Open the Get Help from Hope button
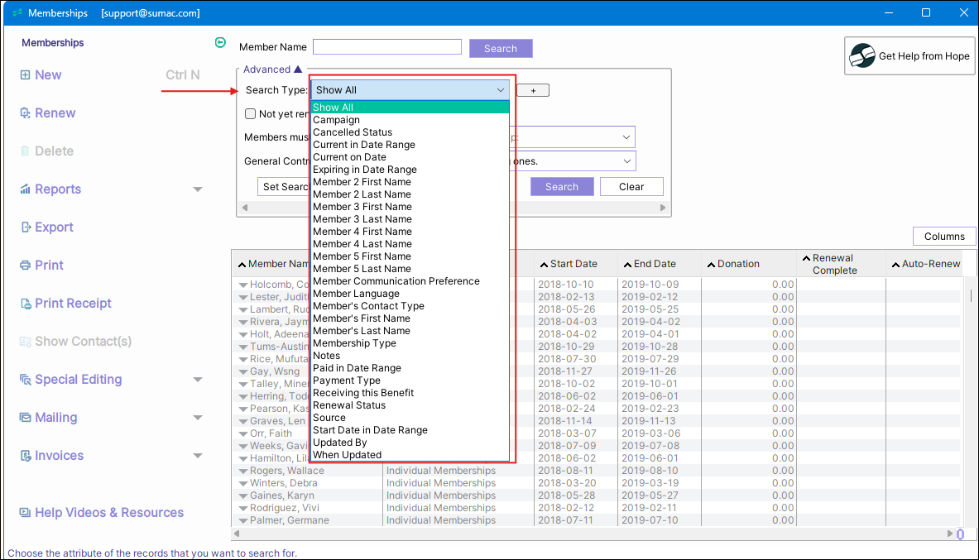 pos(909,56)
